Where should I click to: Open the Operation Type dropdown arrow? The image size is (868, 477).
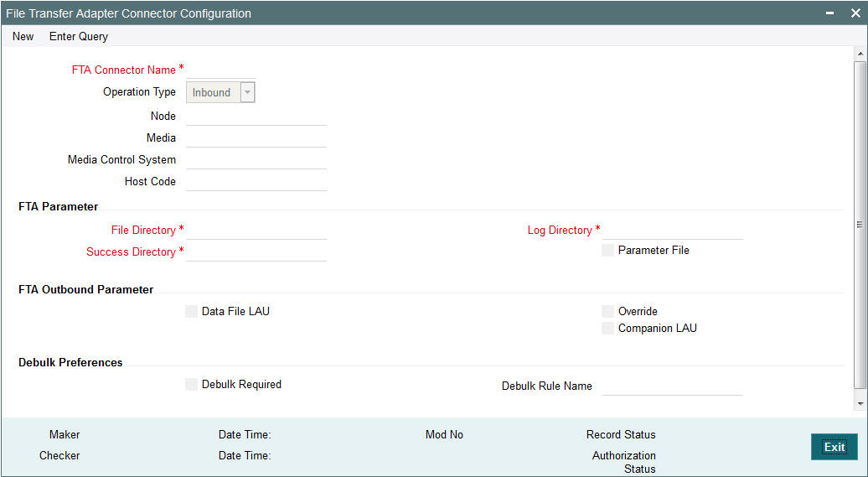[247, 92]
